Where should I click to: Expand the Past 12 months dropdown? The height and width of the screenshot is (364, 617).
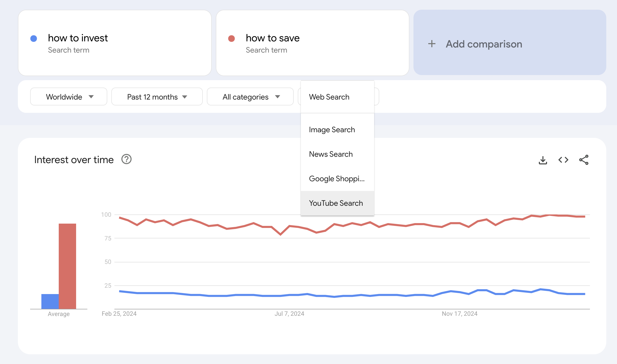click(x=157, y=97)
